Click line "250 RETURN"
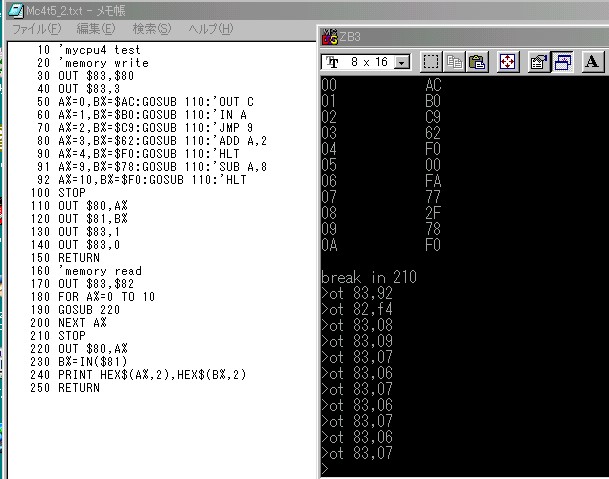609x479 pixels. coord(65,388)
